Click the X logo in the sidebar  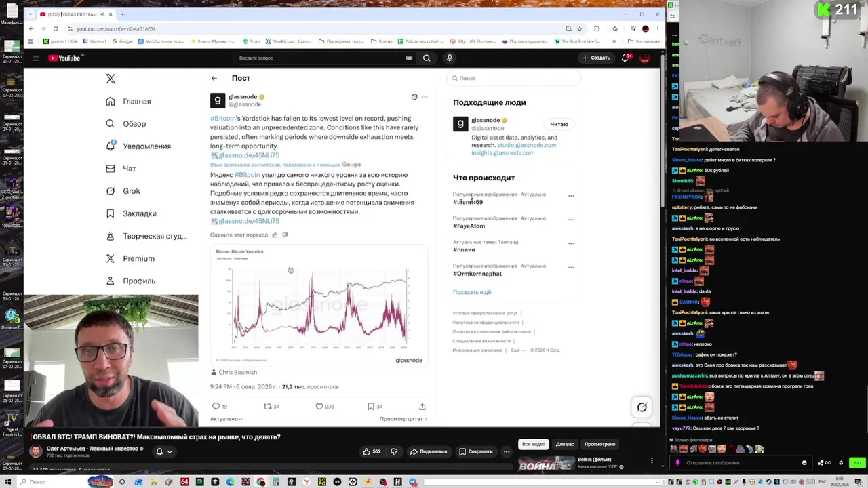click(x=111, y=79)
